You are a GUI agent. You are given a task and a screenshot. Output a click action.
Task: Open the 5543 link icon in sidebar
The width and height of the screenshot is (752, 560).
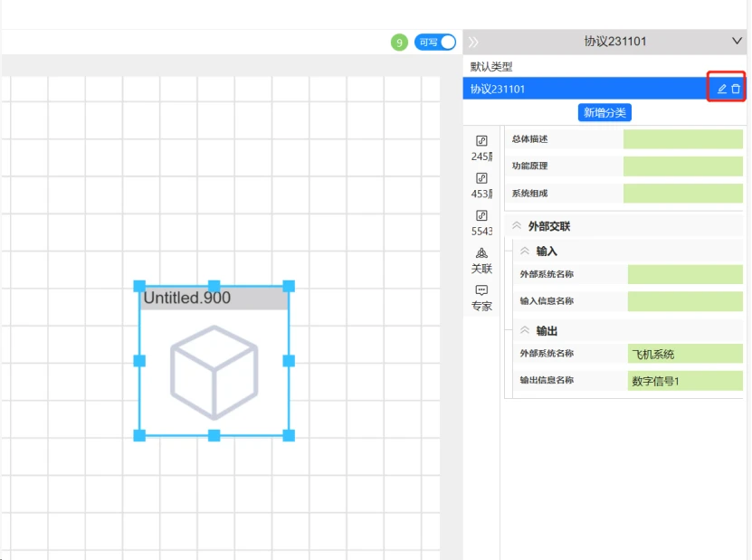481,215
